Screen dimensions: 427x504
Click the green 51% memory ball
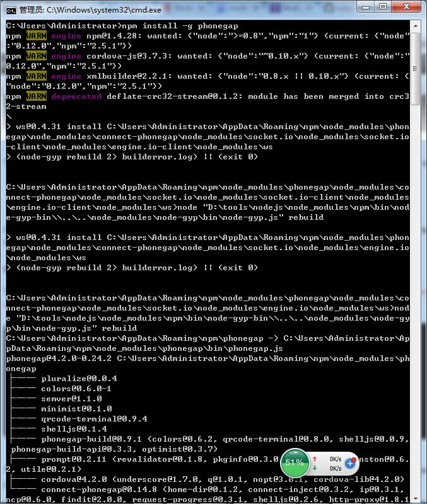coord(295,463)
